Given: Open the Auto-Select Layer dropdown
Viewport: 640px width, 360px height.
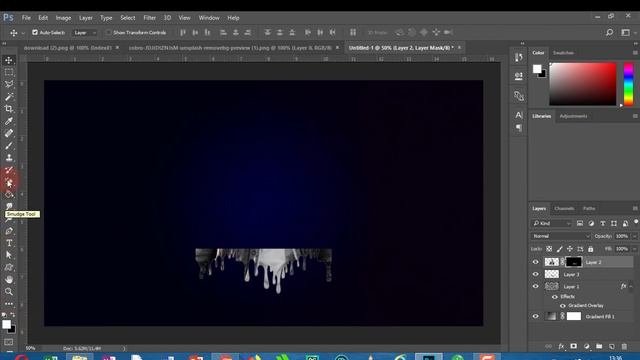Looking at the screenshot, I should (x=85, y=32).
